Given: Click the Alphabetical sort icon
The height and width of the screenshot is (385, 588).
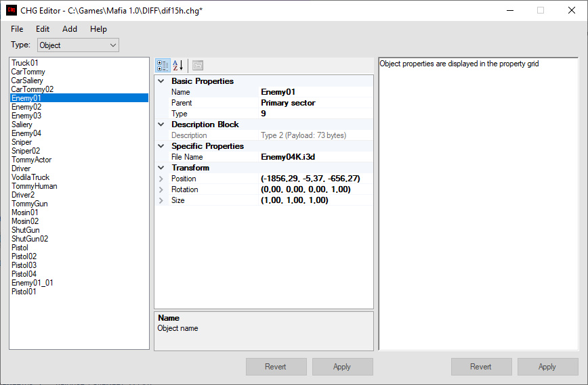Looking at the screenshot, I should (x=178, y=66).
